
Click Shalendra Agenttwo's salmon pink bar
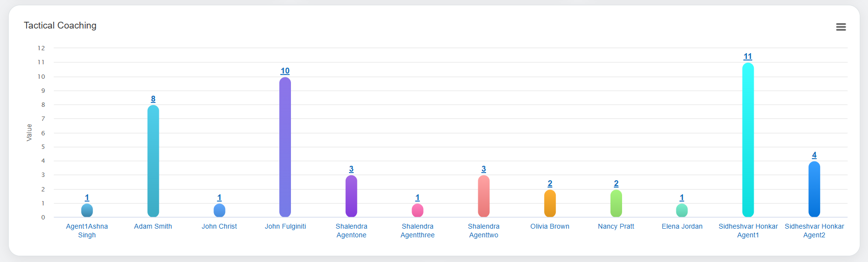pos(484,196)
